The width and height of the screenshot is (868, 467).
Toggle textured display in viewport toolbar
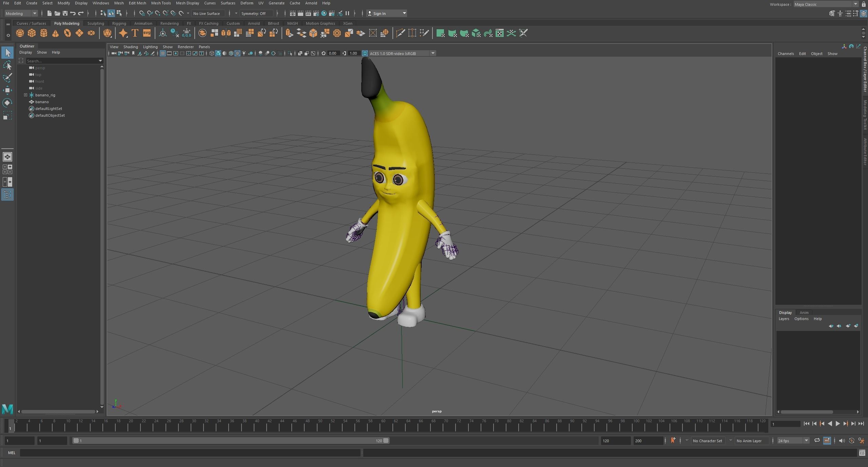237,53
